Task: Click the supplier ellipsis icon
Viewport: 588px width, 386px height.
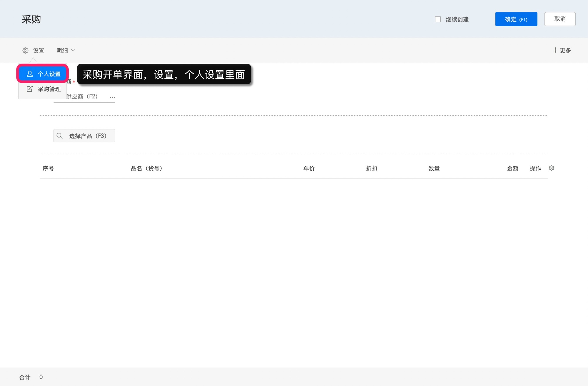Action: pyautogui.click(x=113, y=97)
